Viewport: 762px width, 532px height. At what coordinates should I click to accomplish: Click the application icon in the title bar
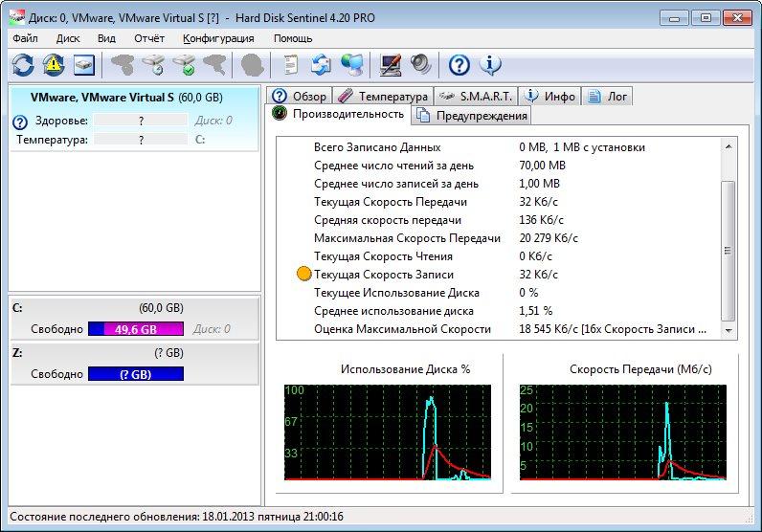[x=17, y=18]
